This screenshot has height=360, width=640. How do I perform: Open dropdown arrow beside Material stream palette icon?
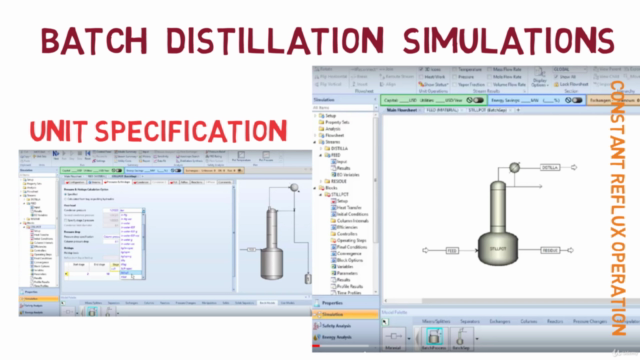[x=409, y=339]
